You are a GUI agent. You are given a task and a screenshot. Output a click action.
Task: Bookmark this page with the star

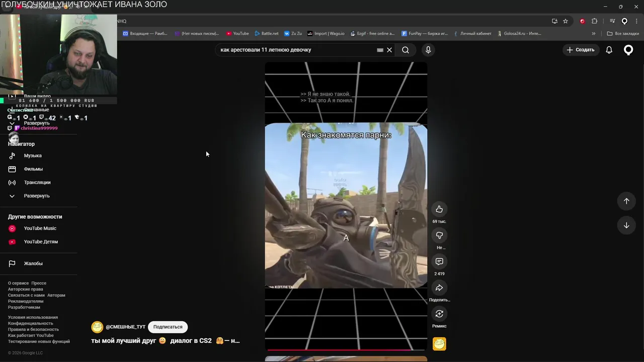(x=566, y=21)
